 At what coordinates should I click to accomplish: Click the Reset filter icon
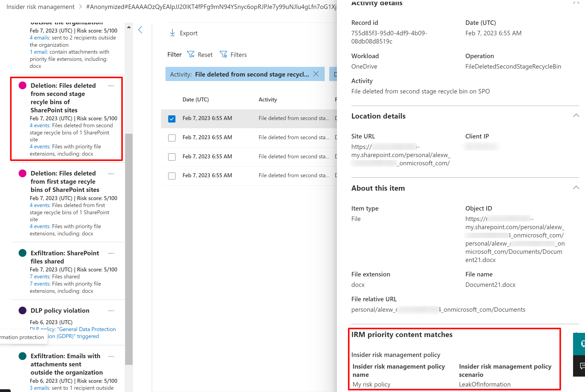[x=191, y=54]
